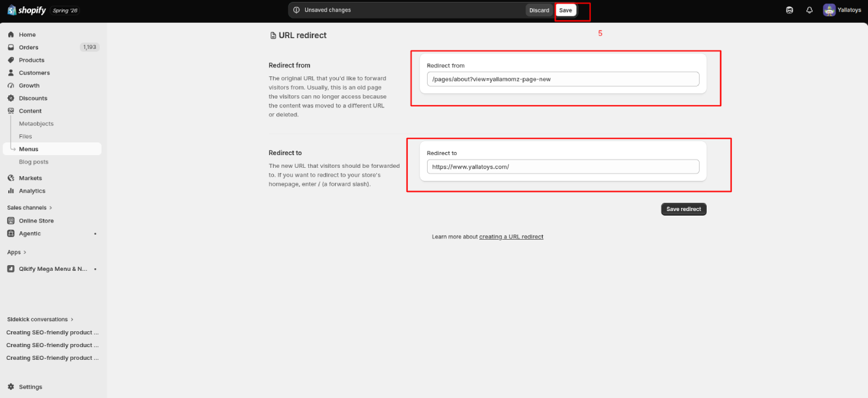The height and width of the screenshot is (398, 868).
Task: Expand the Sales channels section
Action: (29, 207)
